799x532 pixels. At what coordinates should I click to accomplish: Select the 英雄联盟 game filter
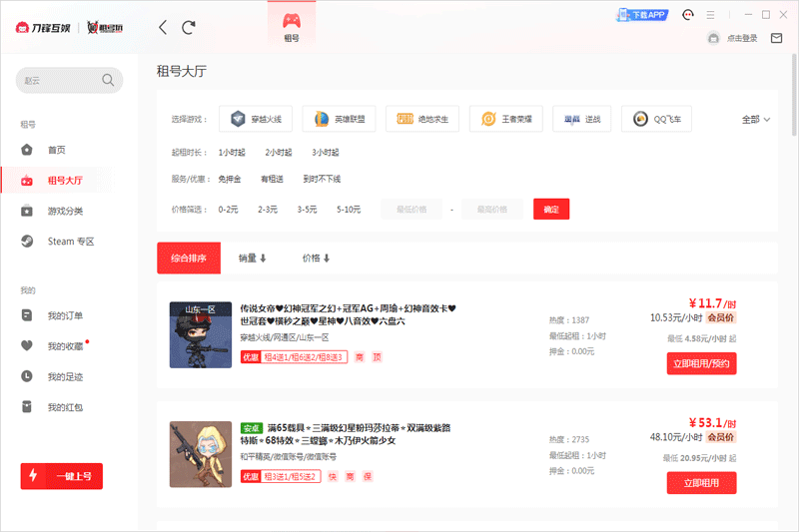coord(339,119)
